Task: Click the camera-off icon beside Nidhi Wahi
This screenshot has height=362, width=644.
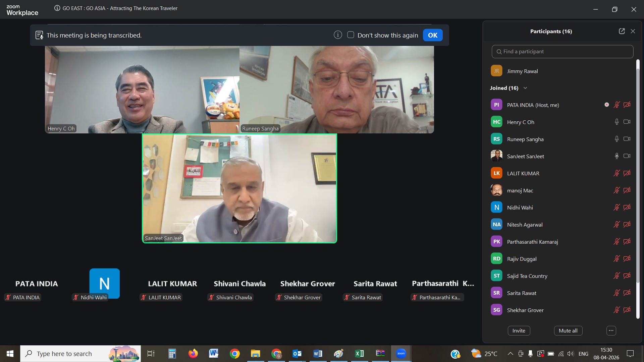Action: [627, 207]
